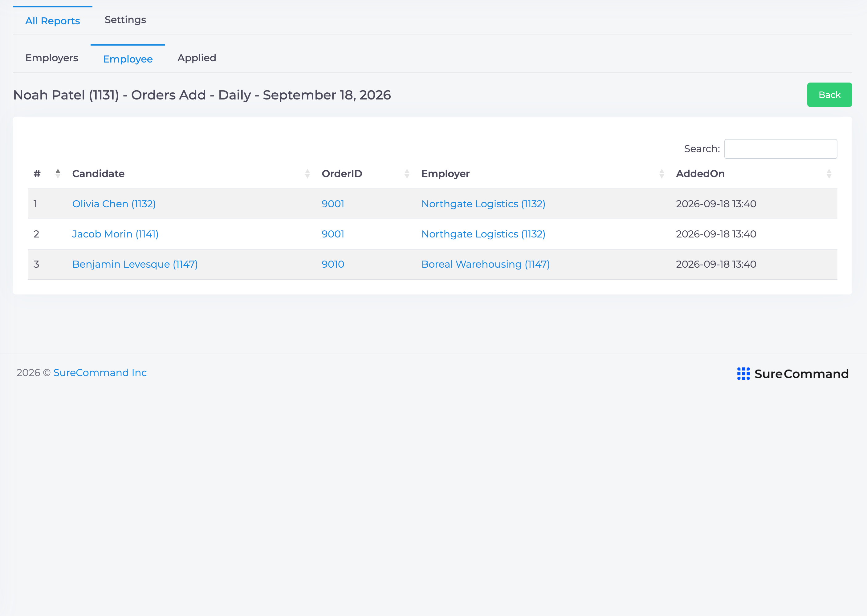
Task: Sort by the # column arrows
Action: (58, 174)
